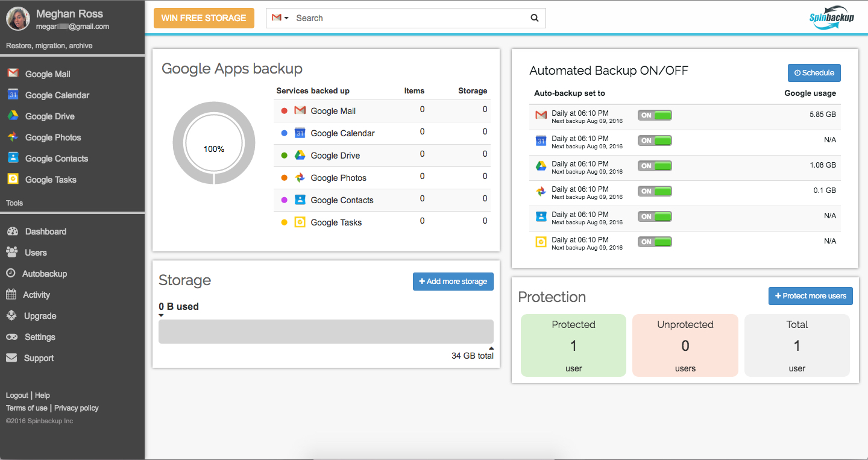Open Privacy policy link
The width and height of the screenshot is (868, 460).
(77, 408)
